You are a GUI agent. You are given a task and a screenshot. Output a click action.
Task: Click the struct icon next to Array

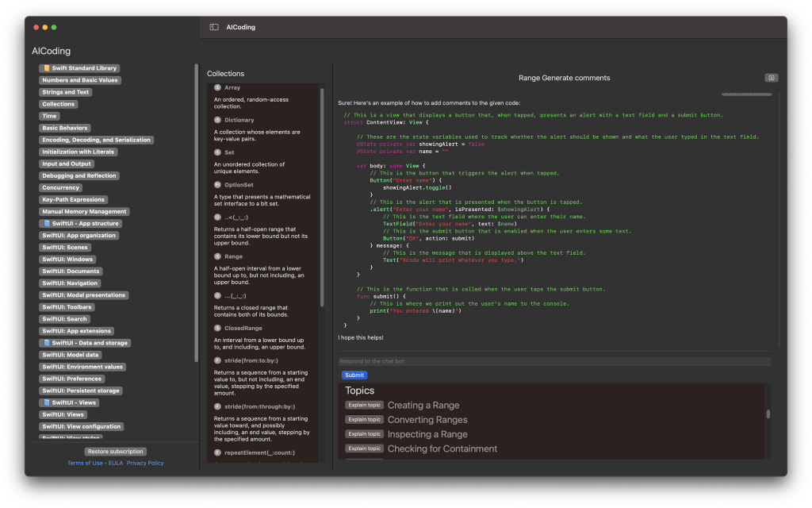tap(217, 87)
